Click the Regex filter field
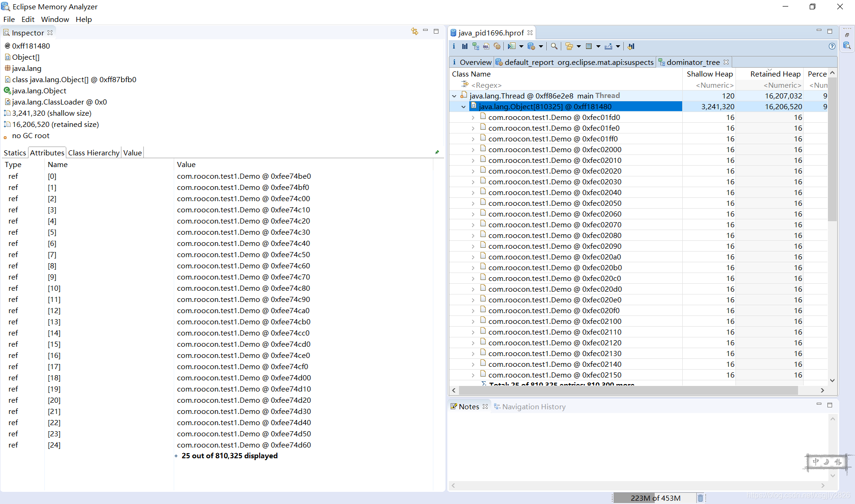This screenshot has height=504, width=855. pyautogui.click(x=566, y=85)
